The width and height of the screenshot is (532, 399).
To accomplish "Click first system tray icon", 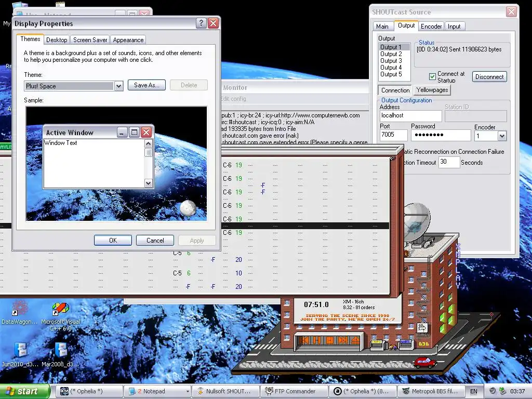I will (x=493, y=391).
